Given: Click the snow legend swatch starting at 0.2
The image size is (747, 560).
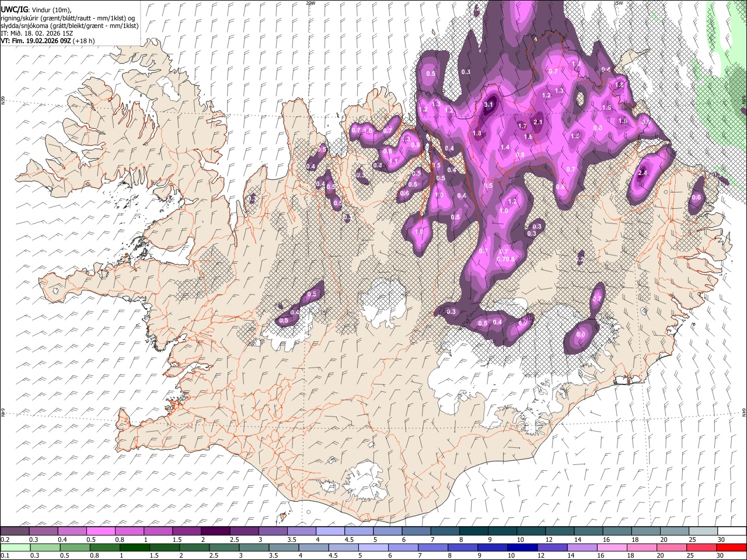Looking at the screenshot, I should pyautogui.click(x=15, y=531).
